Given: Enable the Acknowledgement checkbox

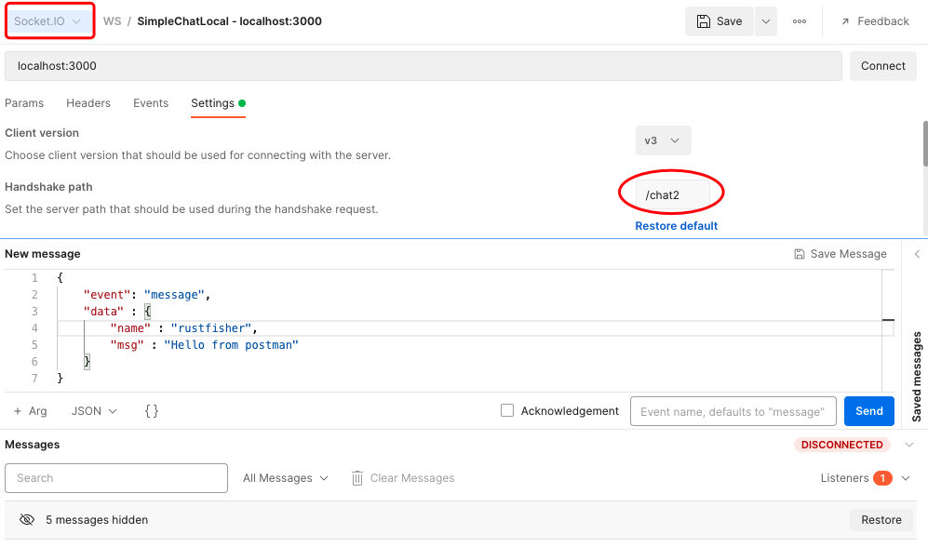Looking at the screenshot, I should point(507,410).
